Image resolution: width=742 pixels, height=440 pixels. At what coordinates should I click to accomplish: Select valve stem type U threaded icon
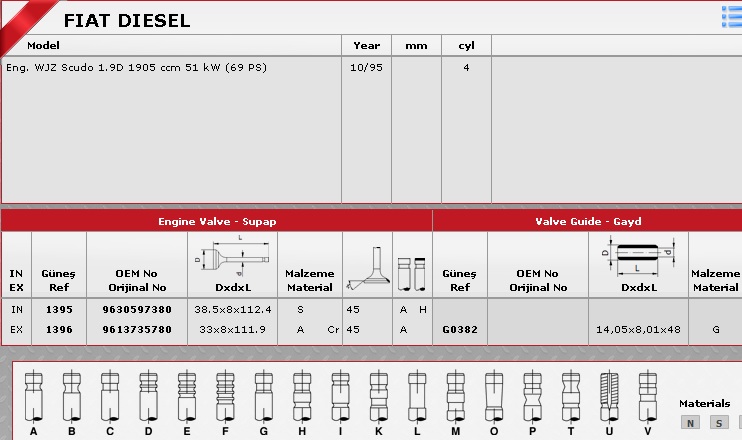pyautogui.click(x=609, y=397)
